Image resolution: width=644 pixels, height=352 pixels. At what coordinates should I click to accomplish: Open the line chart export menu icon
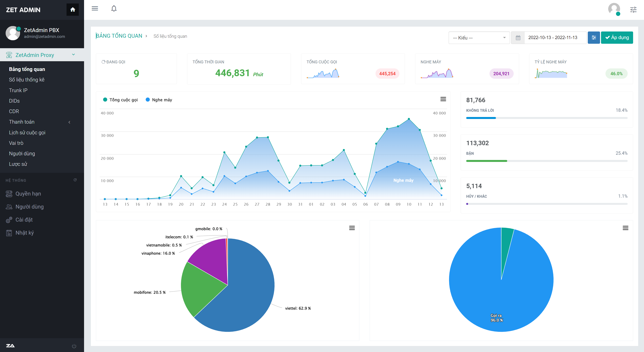point(443,99)
